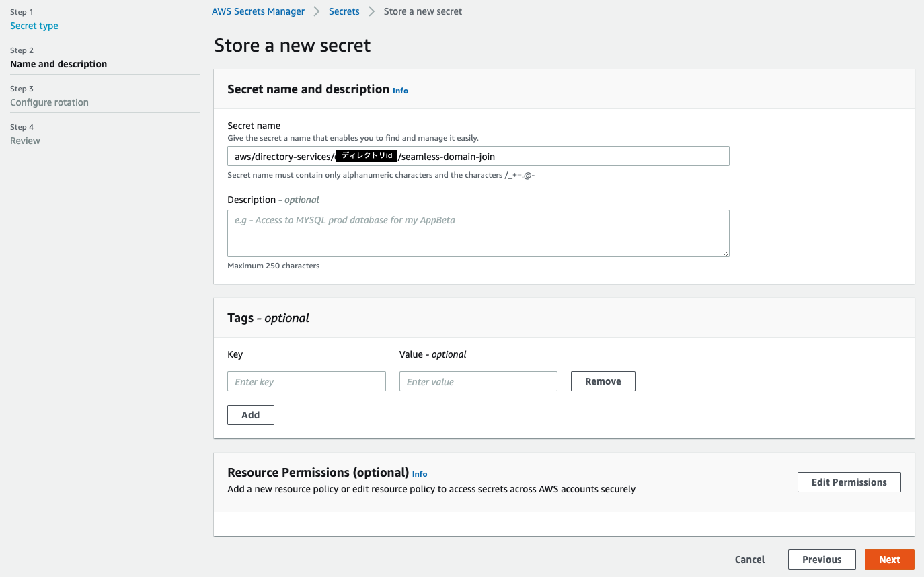Open Info beside Resource Permissions heading
Screen dimensions: 924x577
click(x=420, y=474)
